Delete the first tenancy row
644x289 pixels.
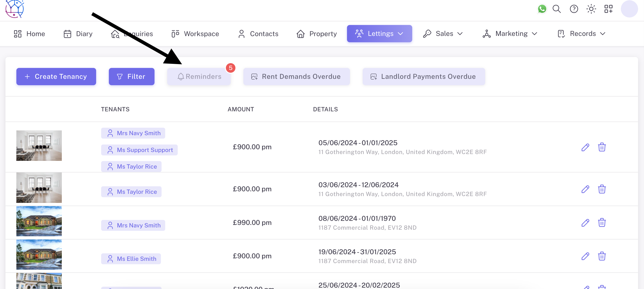[602, 147]
